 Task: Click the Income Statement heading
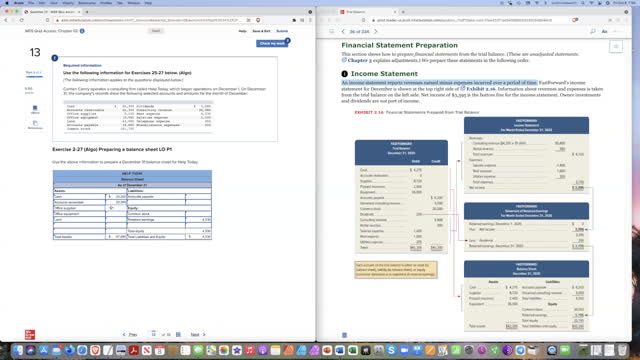click(x=384, y=74)
